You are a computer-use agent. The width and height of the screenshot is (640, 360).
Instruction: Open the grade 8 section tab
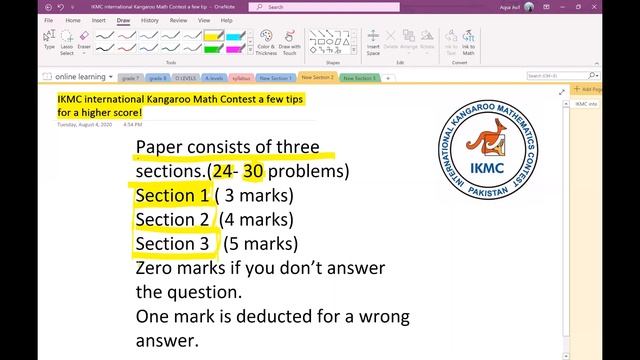pos(158,78)
